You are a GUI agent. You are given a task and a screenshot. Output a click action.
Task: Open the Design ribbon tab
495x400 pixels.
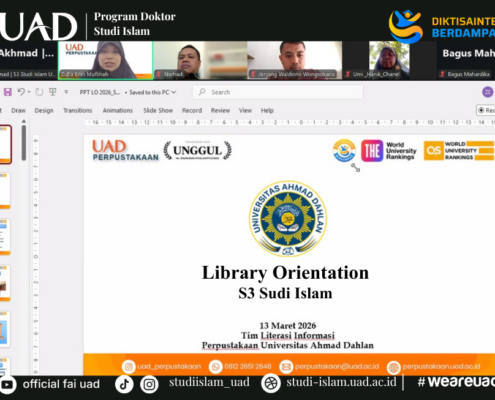44,110
